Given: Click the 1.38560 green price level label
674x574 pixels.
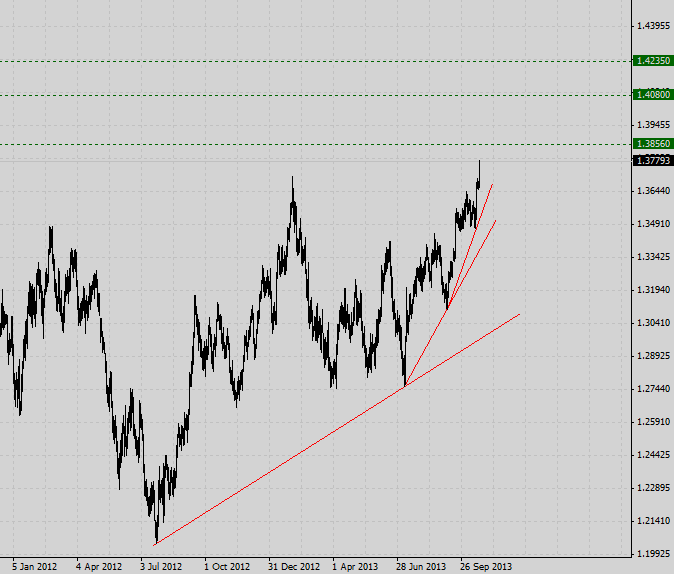Looking at the screenshot, I should coord(653,144).
